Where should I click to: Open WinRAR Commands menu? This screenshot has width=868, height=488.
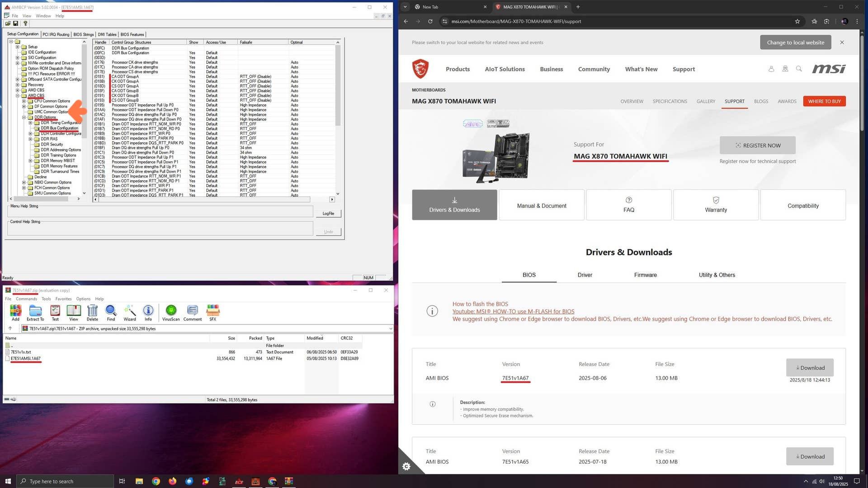(x=26, y=299)
